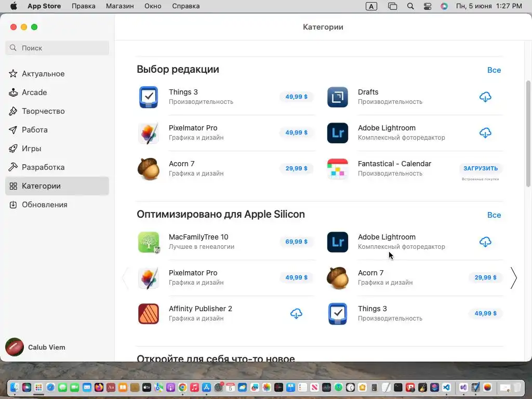532x399 pixels.
Task: Open the App Store menu
Action: point(44,6)
